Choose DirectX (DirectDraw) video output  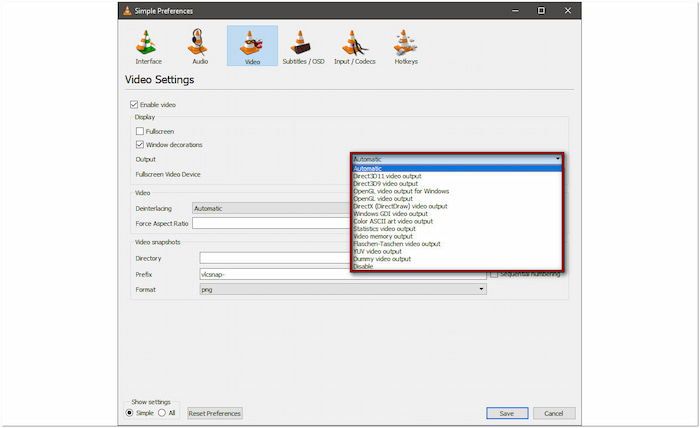[457, 206]
